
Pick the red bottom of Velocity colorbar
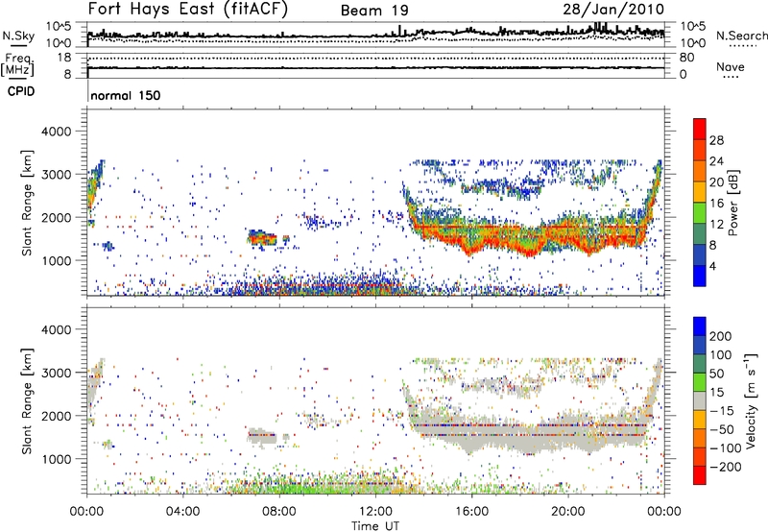(x=700, y=474)
